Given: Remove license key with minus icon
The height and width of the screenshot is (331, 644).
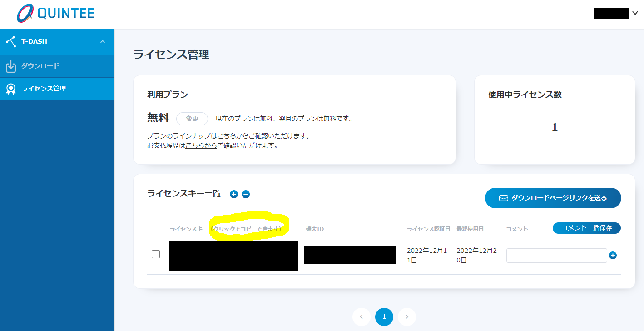Looking at the screenshot, I should click(246, 194).
